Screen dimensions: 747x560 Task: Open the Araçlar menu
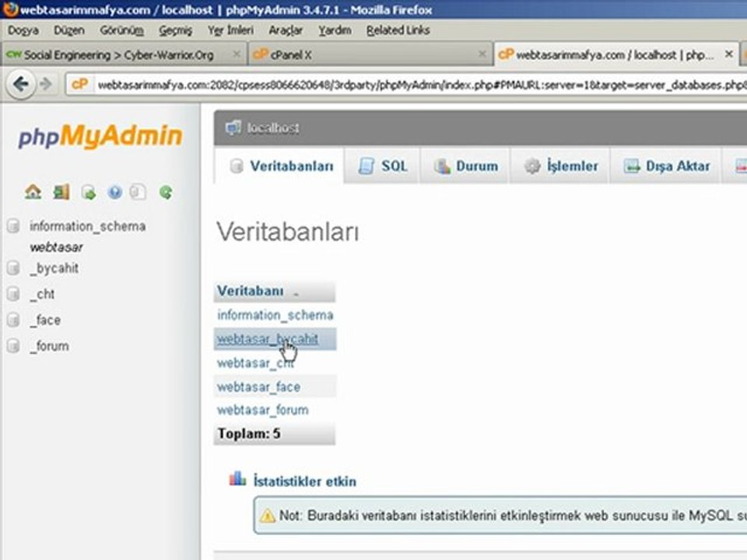[286, 30]
